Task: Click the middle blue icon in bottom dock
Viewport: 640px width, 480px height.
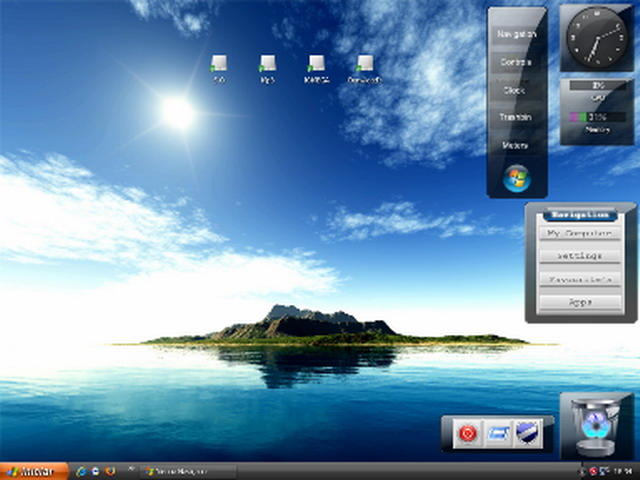Action: 498,433
